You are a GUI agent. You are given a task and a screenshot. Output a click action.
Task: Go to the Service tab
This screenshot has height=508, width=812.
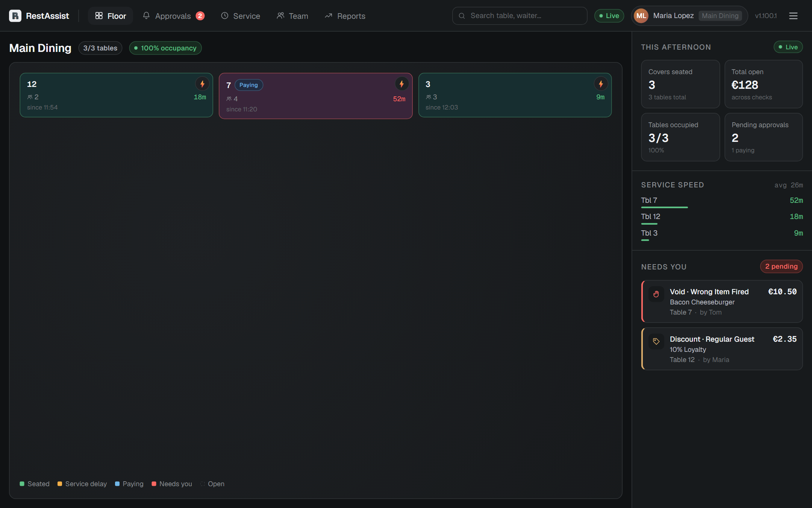click(x=241, y=16)
